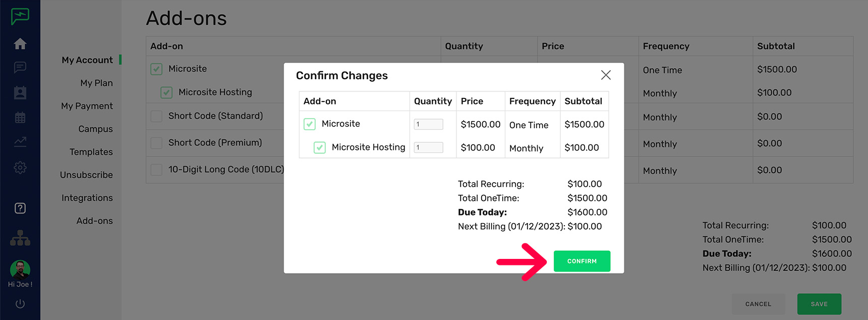The width and height of the screenshot is (868, 320).
Task: Click the $1500.00 subtotal in dialog
Action: [x=585, y=124]
